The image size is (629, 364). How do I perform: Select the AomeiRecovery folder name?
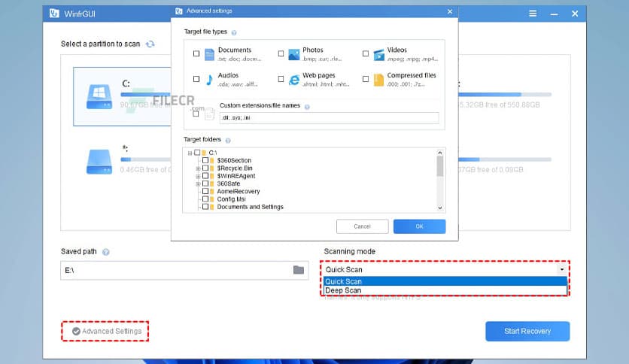(x=239, y=191)
